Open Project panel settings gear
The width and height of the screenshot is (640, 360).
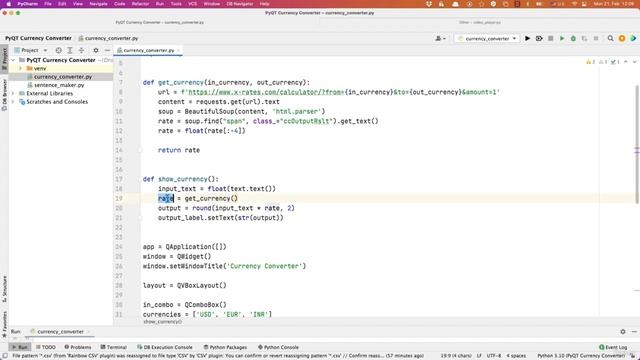tap(96, 50)
